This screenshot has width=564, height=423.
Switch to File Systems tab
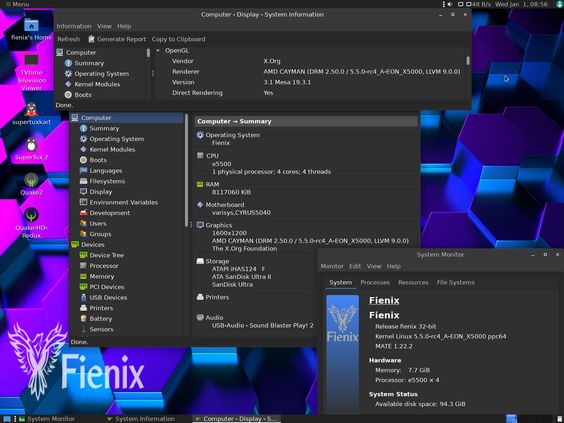455,282
